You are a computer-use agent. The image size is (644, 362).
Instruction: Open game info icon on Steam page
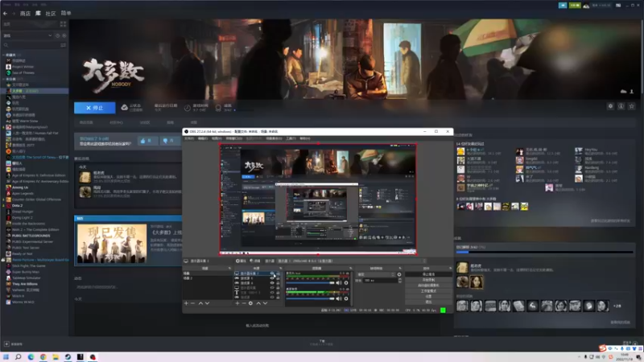pyautogui.click(x=621, y=106)
